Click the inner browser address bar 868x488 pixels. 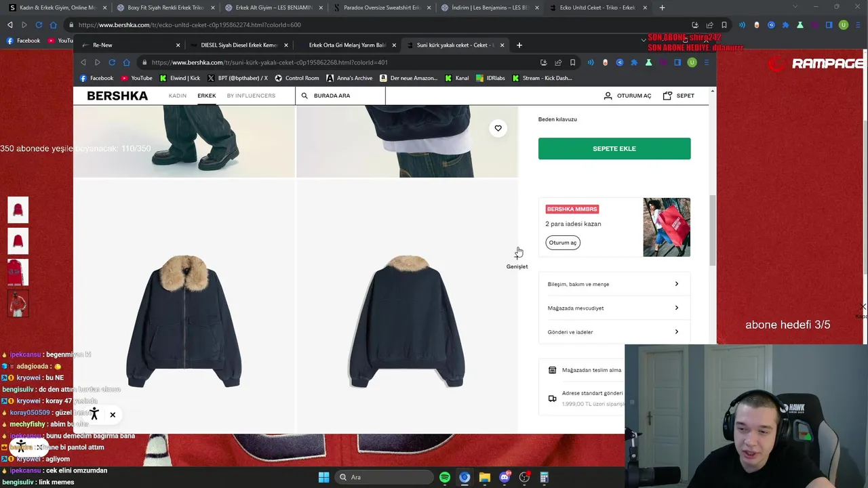[x=339, y=62]
